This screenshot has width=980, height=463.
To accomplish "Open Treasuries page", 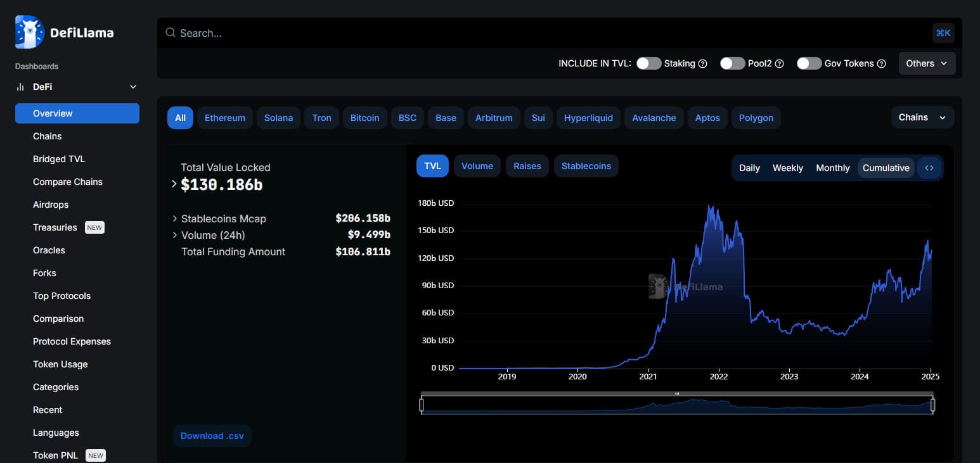I will pyautogui.click(x=77, y=227).
